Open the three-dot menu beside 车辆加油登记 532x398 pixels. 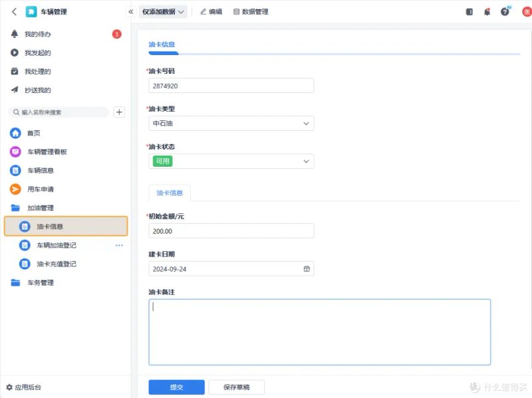click(119, 245)
